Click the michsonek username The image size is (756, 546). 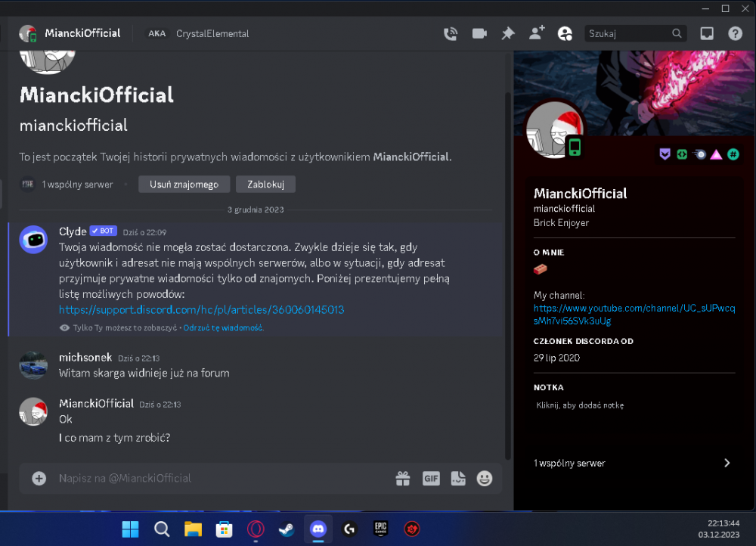click(x=85, y=358)
